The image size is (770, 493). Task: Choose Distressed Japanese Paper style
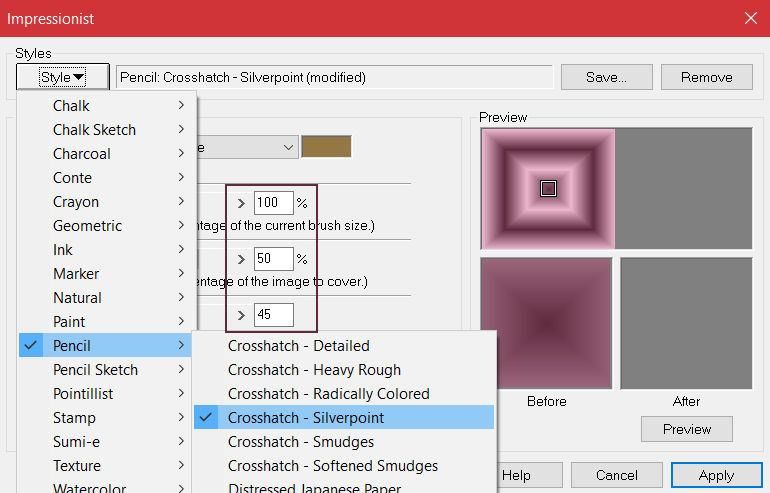(x=344, y=486)
